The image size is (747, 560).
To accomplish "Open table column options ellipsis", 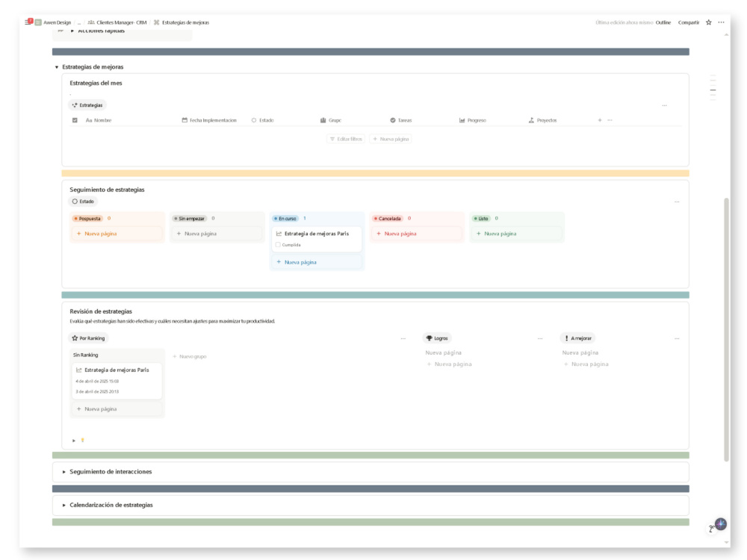I will point(610,120).
